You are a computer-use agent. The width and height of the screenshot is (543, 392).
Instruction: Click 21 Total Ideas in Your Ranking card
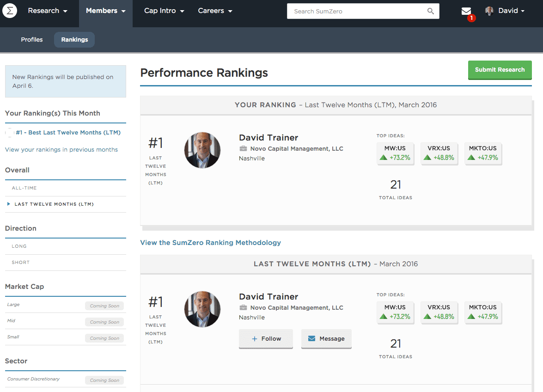tap(396, 189)
